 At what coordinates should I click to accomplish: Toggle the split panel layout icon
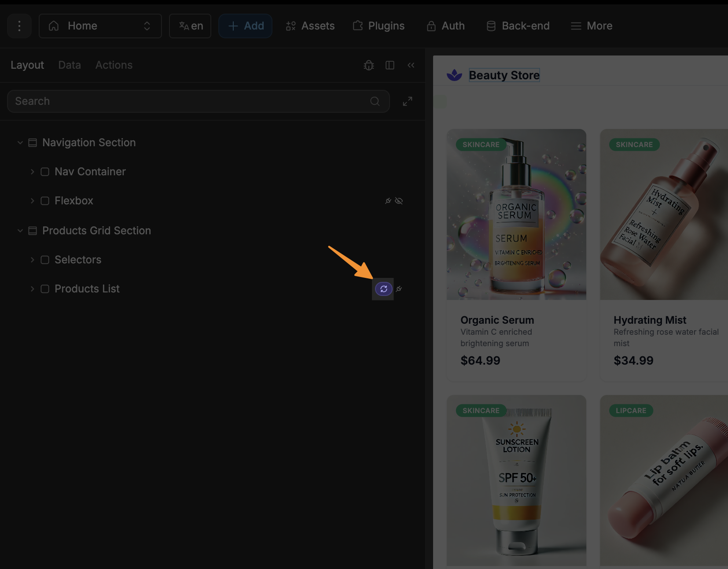[x=390, y=65]
